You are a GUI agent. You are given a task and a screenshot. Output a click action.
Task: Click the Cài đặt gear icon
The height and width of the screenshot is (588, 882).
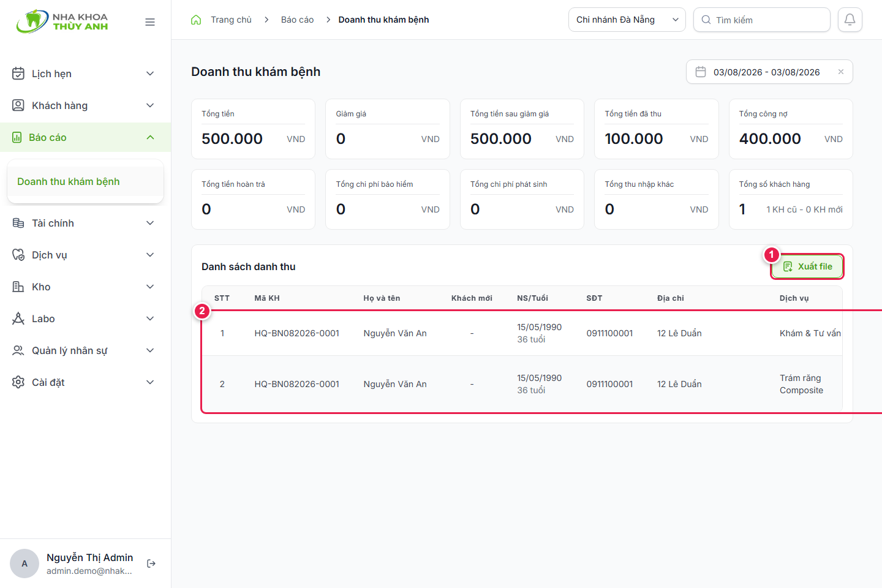click(18, 382)
